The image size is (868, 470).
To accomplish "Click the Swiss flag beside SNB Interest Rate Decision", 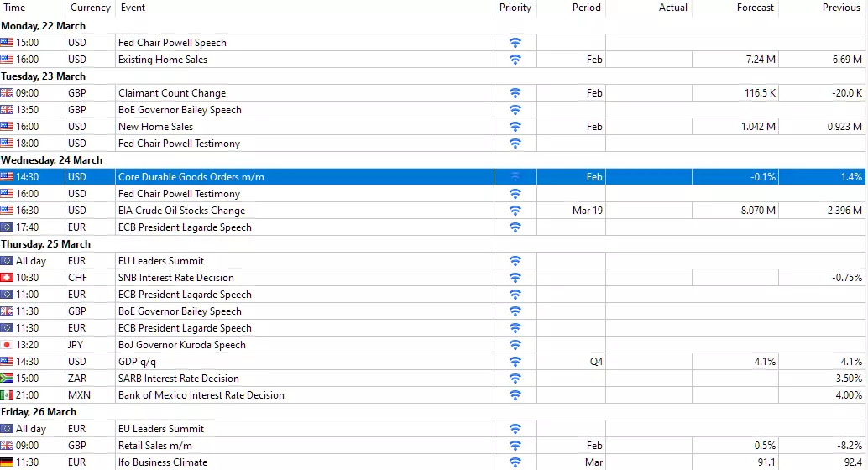I will point(7,277).
